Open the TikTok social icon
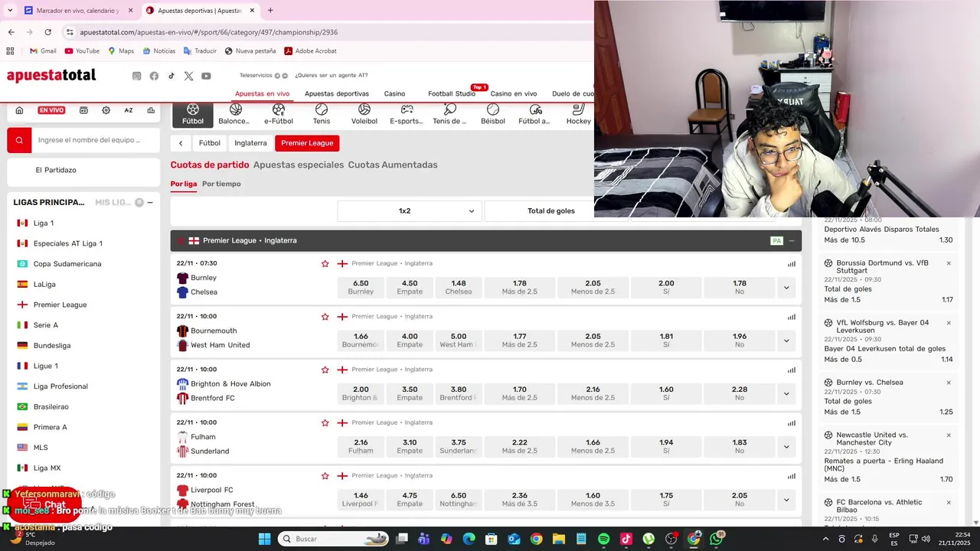Viewport: 980px width, 551px height. point(171,76)
